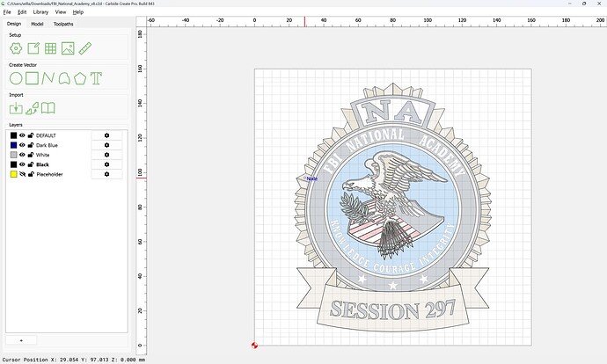Switch to the Model tab
This screenshot has height=364, width=607.
(37, 24)
